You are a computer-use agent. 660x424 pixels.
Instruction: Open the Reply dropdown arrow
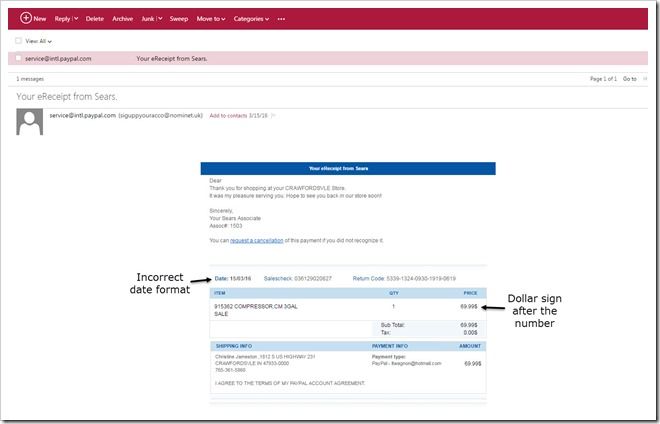pos(76,19)
